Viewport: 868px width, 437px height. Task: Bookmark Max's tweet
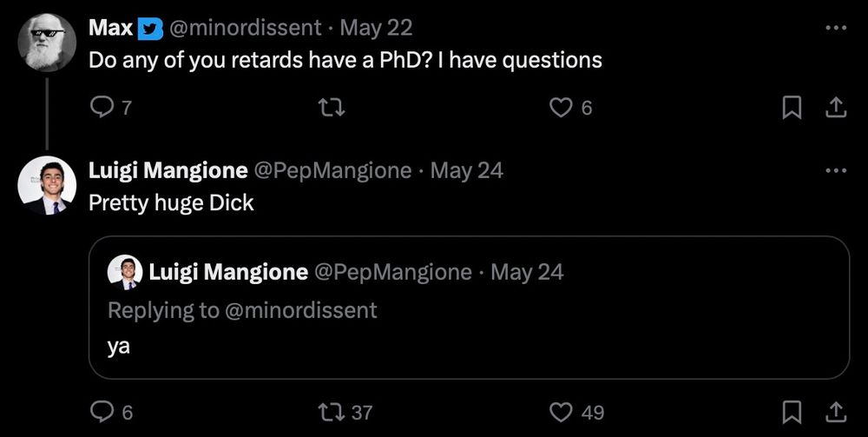click(792, 107)
